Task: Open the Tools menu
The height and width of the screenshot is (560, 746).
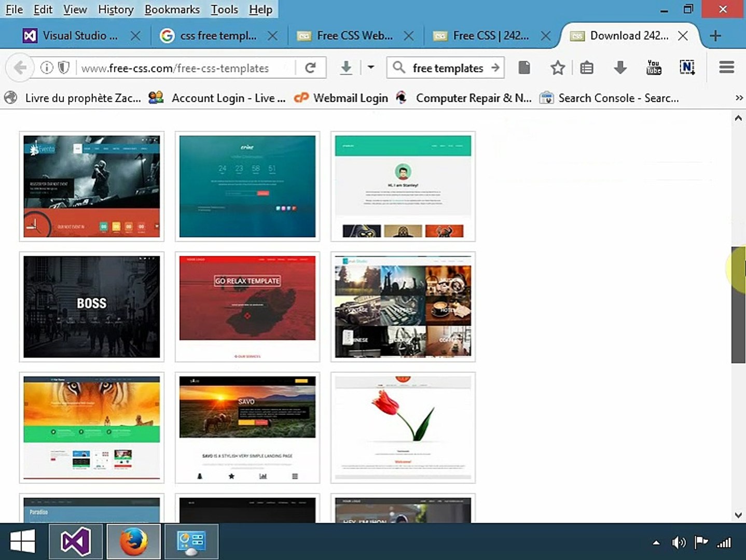Action: click(x=224, y=9)
